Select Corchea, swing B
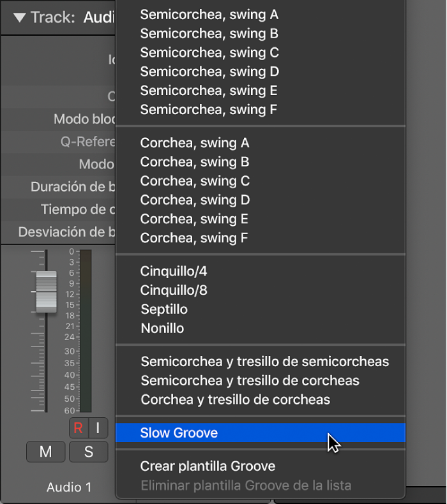The image size is (447, 504). (x=195, y=162)
